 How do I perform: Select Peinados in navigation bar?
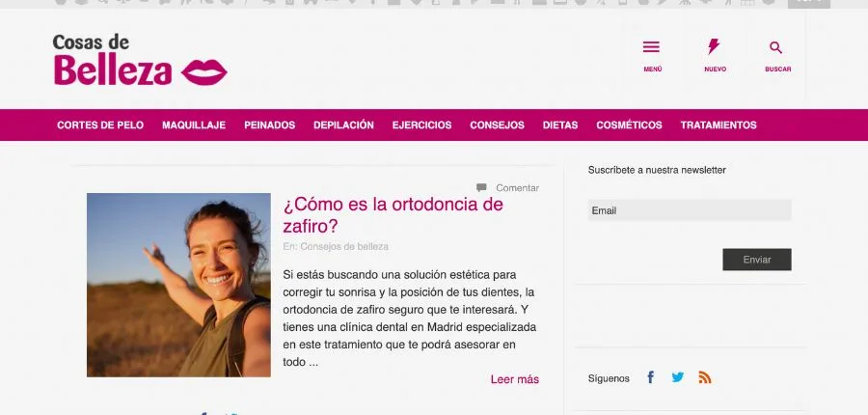click(x=270, y=125)
